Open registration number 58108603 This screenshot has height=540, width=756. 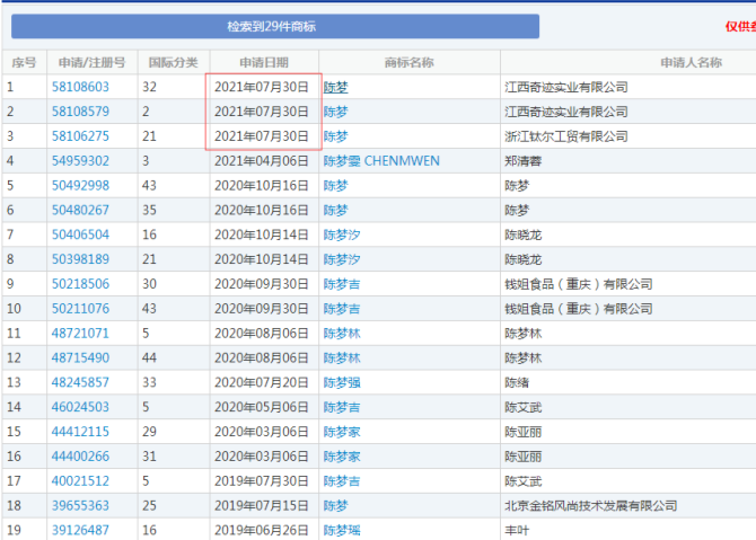pyautogui.click(x=80, y=87)
